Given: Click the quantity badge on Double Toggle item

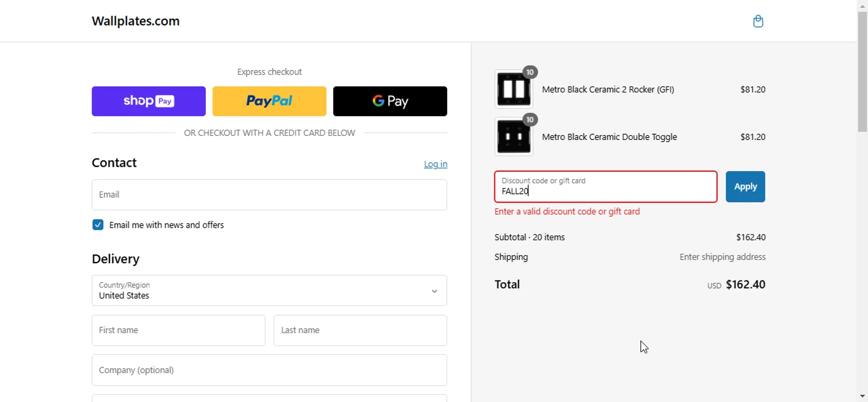Looking at the screenshot, I should [530, 120].
